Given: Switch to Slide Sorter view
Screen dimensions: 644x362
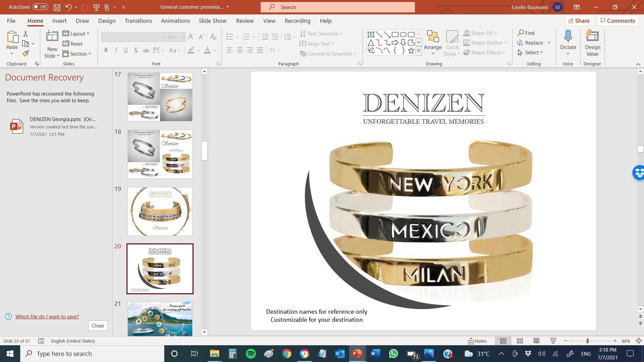Looking at the screenshot, I should (520, 341).
